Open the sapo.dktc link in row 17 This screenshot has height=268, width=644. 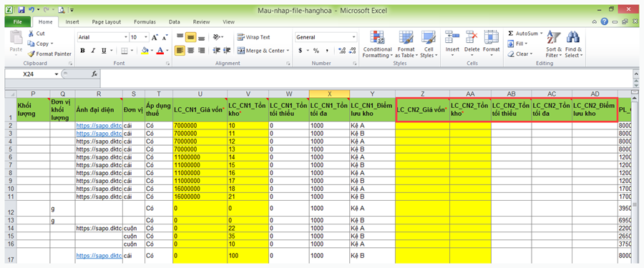(99, 256)
